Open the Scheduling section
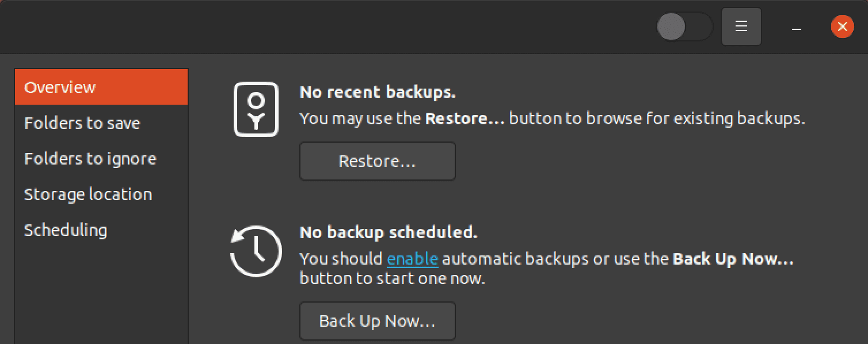 tap(66, 230)
